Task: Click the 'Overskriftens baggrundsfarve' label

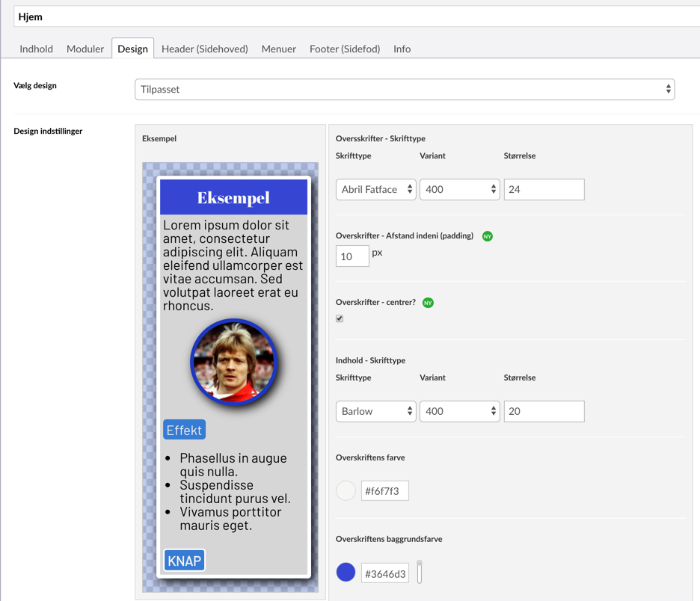Action: pos(389,539)
